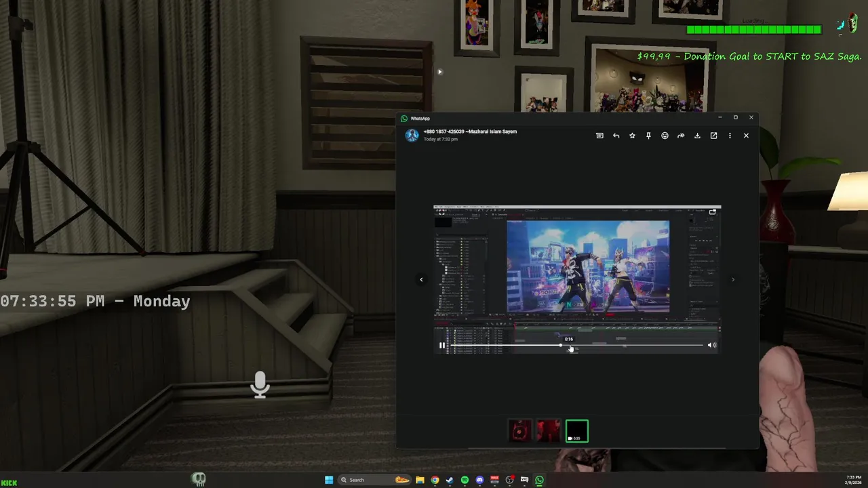This screenshot has width=868, height=488.
Task: Open File Explorer from the taskbar
Action: [420, 480]
